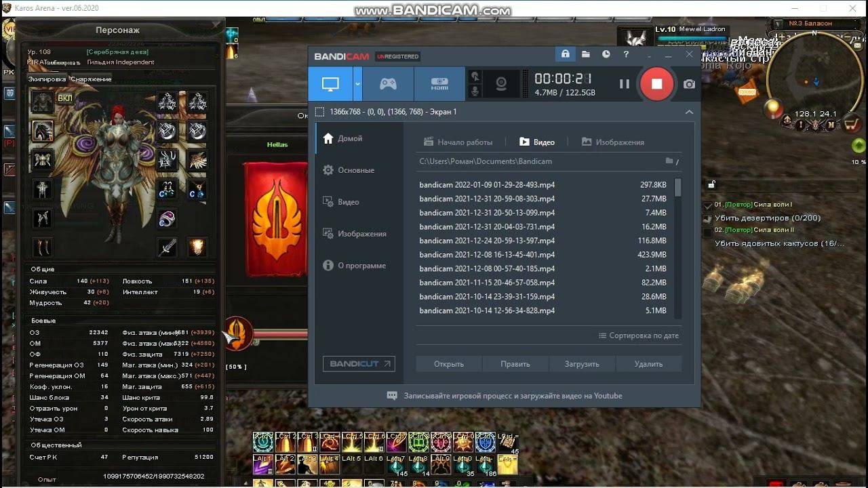Click the video file list scrollbar
This screenshot has width=868, height=488.
tap(678, 187)
